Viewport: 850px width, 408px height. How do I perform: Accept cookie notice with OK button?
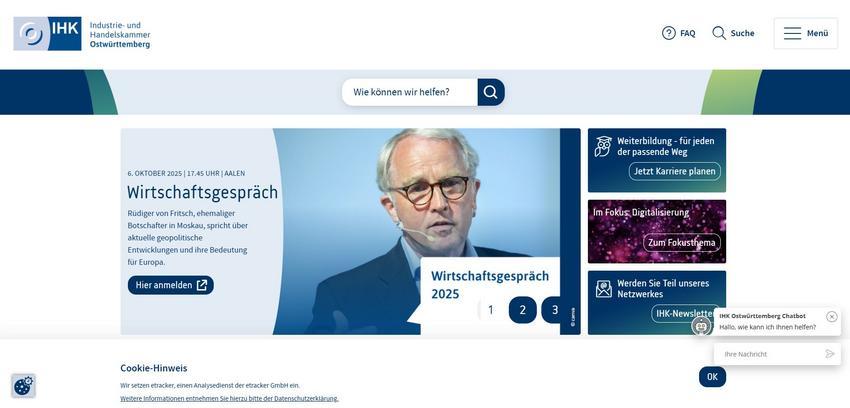point(712,377)
